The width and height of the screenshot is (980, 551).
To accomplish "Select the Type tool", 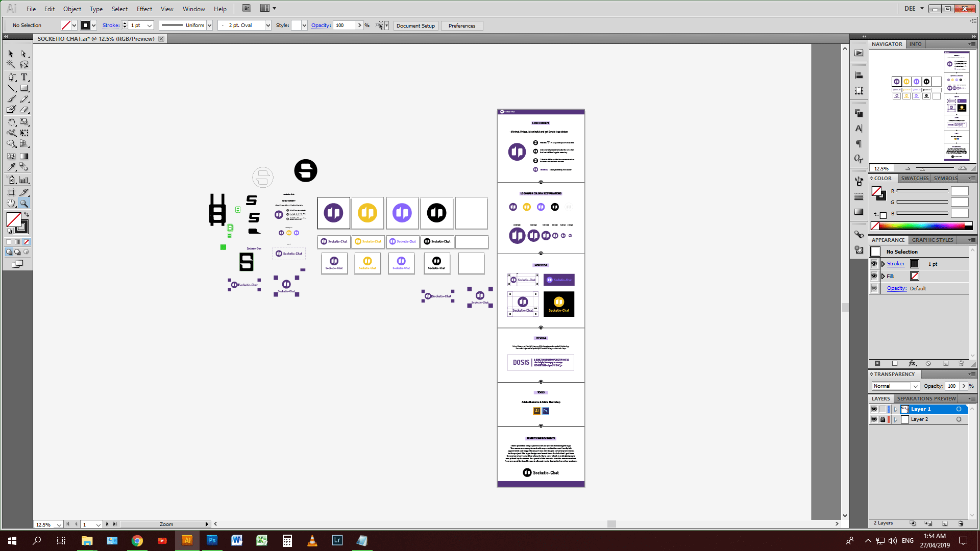I will click(24, 77).
